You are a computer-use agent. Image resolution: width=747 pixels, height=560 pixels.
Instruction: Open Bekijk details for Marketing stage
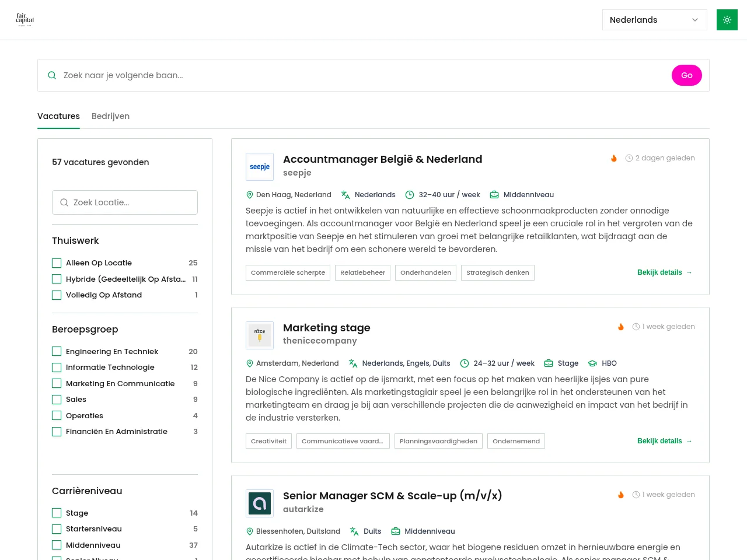(665, 441)
